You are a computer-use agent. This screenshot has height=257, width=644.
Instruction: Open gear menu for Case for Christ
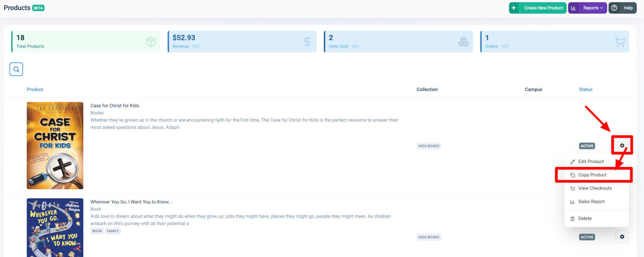pyautogui.click(x=622, y=145)
